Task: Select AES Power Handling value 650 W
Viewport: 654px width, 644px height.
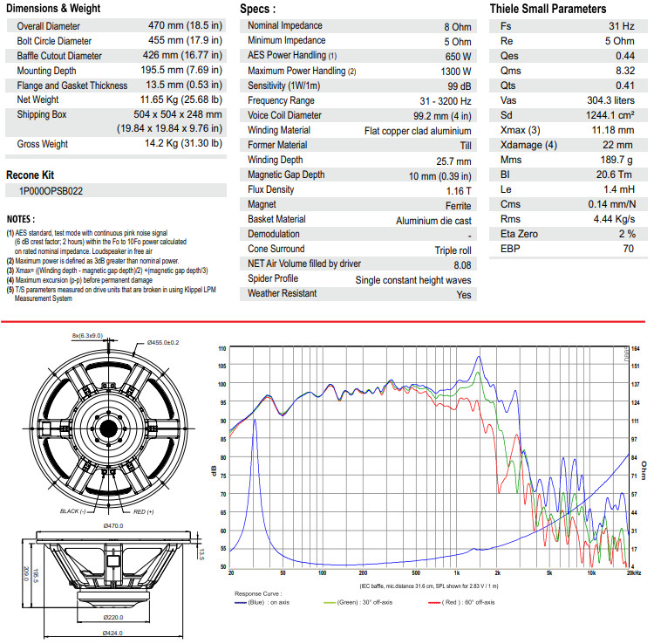Action: (458, 57)
